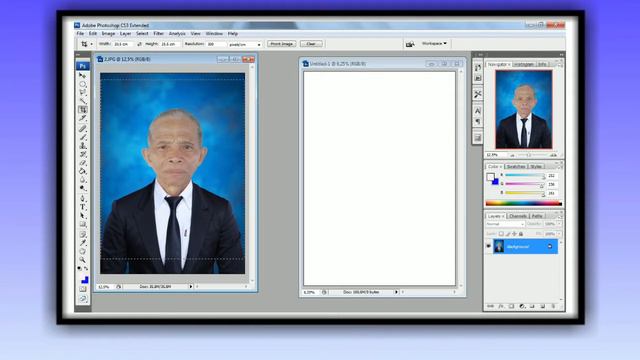Image resolution: width=640 pixels, height=360 pixels.
Task: Open the File menu
Action: (x=80, y=33)
